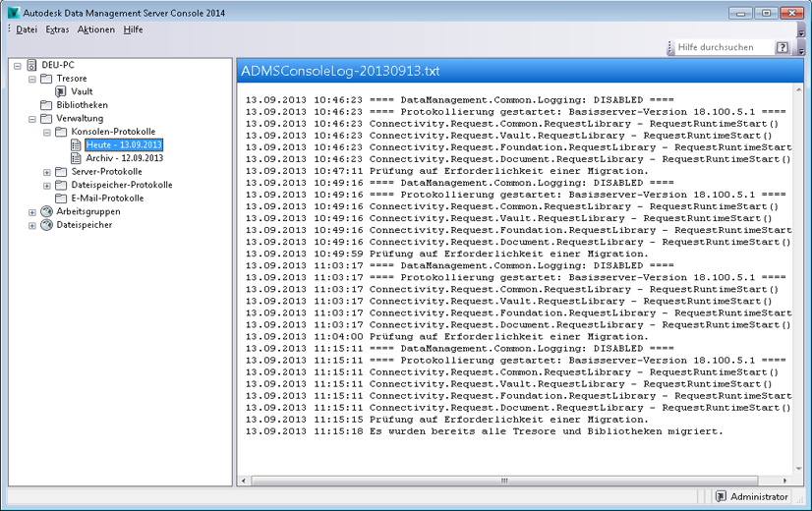Collapse the Tresore tree node
Image resolution: width=812 pixels, height=511 pixels.
pos(32,80)
